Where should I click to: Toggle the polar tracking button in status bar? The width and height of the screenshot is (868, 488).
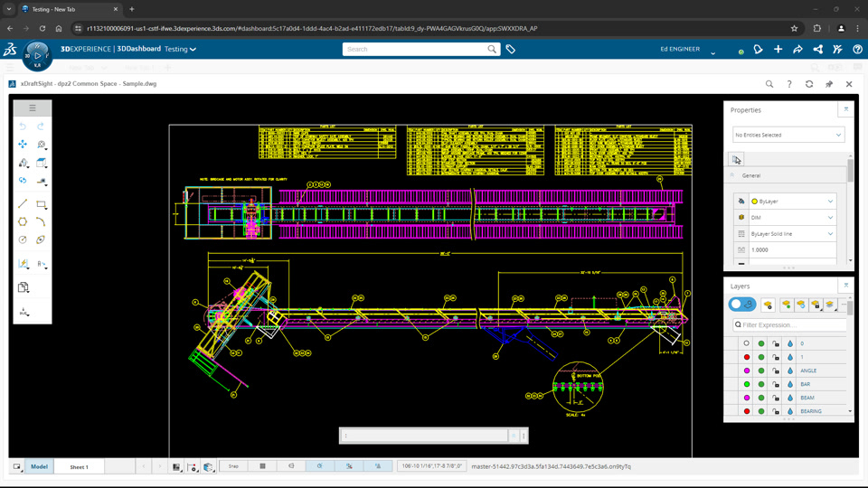point(320,466)
